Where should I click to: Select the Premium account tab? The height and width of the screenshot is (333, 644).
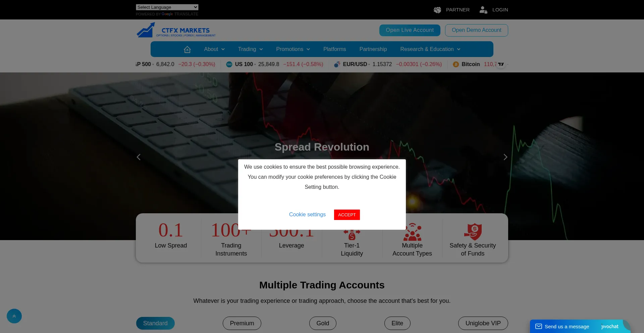[242, 323]
